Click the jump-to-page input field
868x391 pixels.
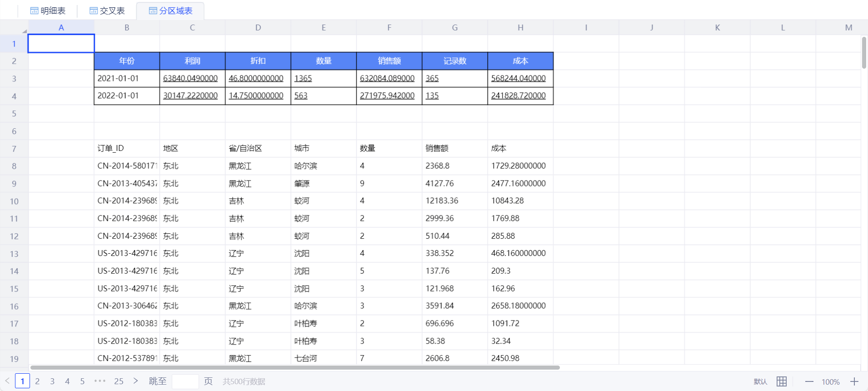[x=185, y=381]
